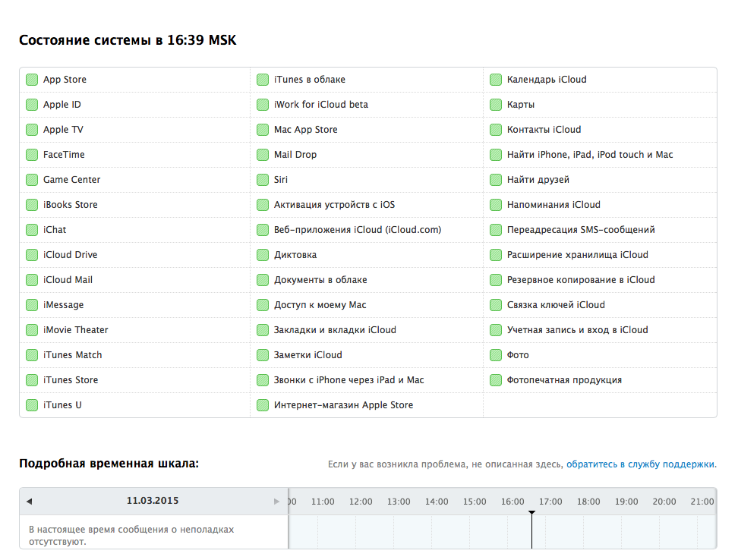Click the 17:00 timeline hour label

(550, 502)
